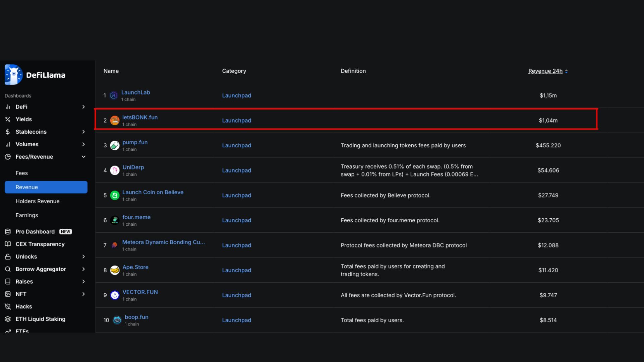The image size is (644, 362).
Task: Open the VECTOR.FUN protocol link
Action: point(140,292)
